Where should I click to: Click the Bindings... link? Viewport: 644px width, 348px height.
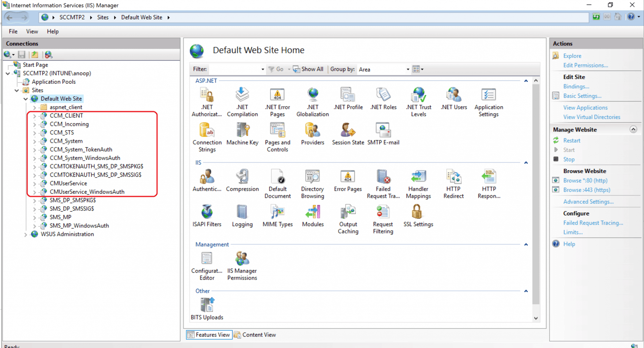pos(576,86)
